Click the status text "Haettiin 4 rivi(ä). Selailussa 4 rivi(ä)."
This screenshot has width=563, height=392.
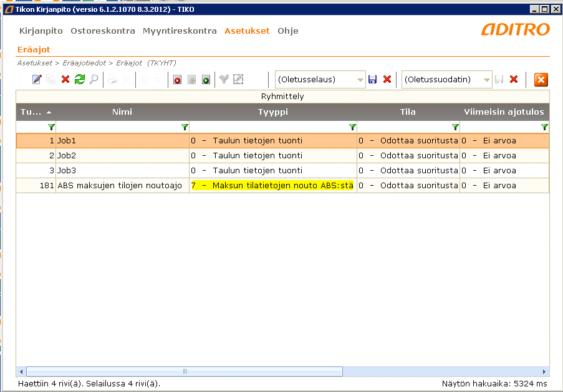89,384
